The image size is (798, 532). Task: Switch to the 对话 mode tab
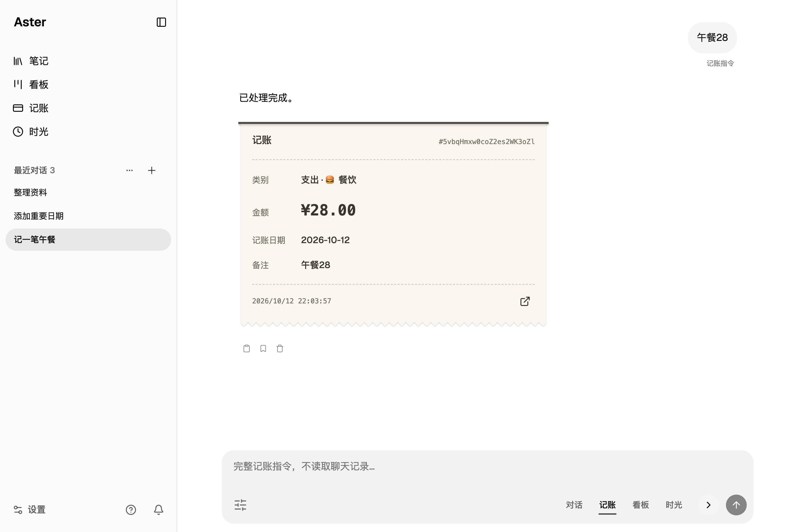(574, 505)
